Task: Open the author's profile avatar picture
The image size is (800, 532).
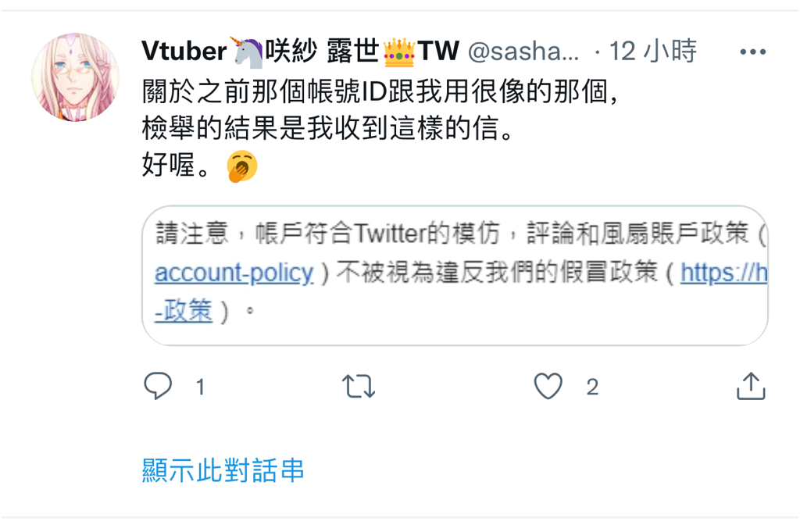Action: click(76, 77)
